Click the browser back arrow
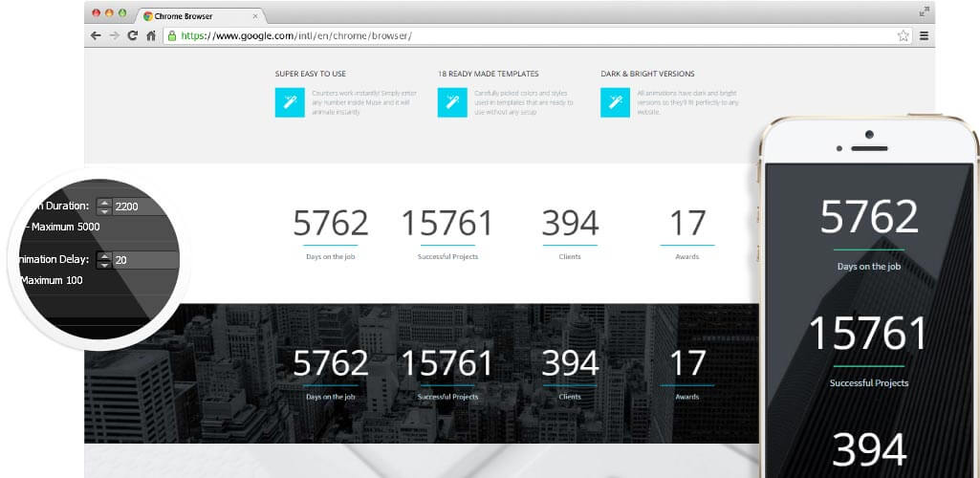The width and height of the screenshot is (980, 478). pos(96,35)
